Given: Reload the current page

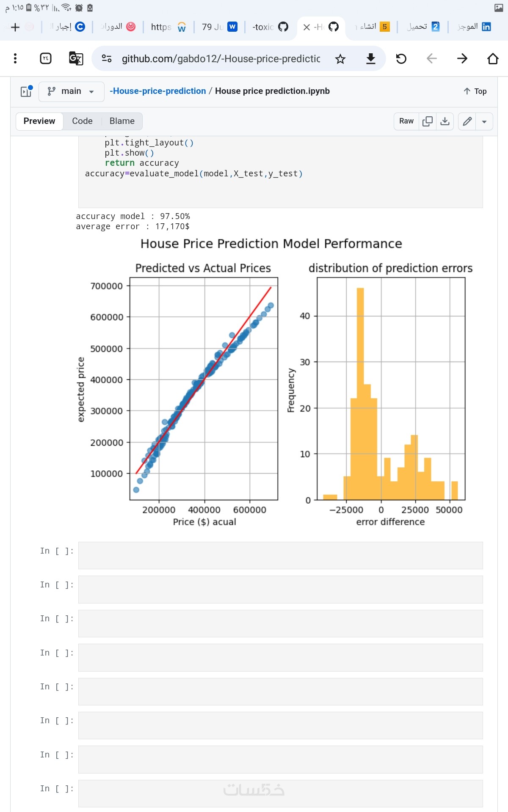Looking at the screenshot, I should coord(401,59).
